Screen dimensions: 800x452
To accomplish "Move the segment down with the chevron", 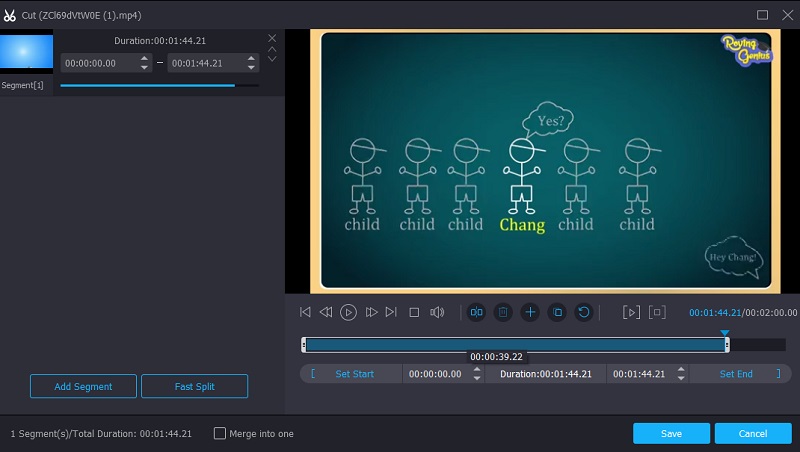I will [272, 59].
